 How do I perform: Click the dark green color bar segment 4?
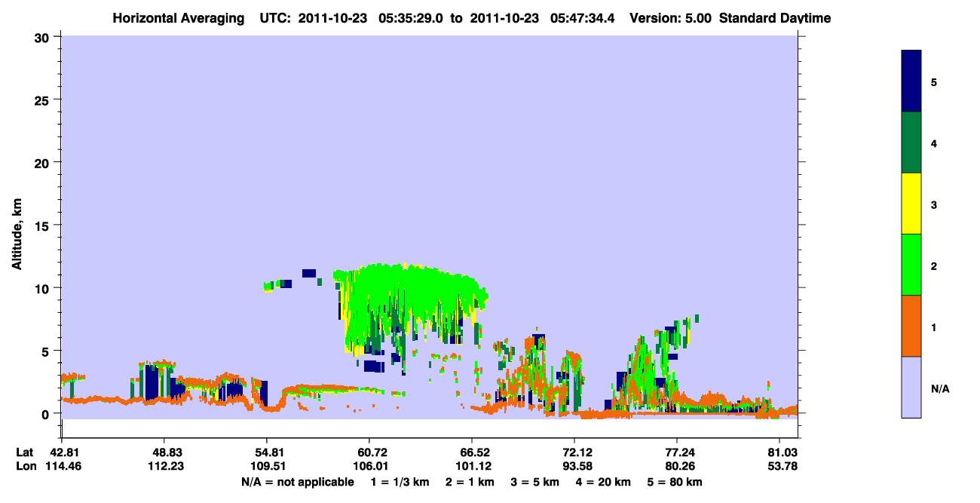tap(911, 143)
